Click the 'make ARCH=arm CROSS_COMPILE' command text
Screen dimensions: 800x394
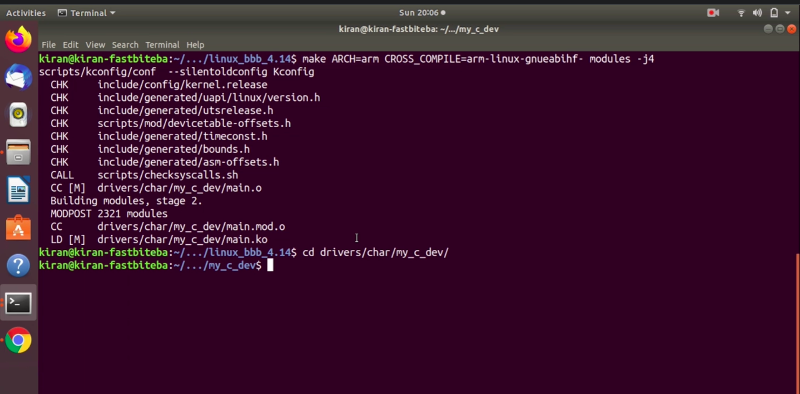(478, 59)
